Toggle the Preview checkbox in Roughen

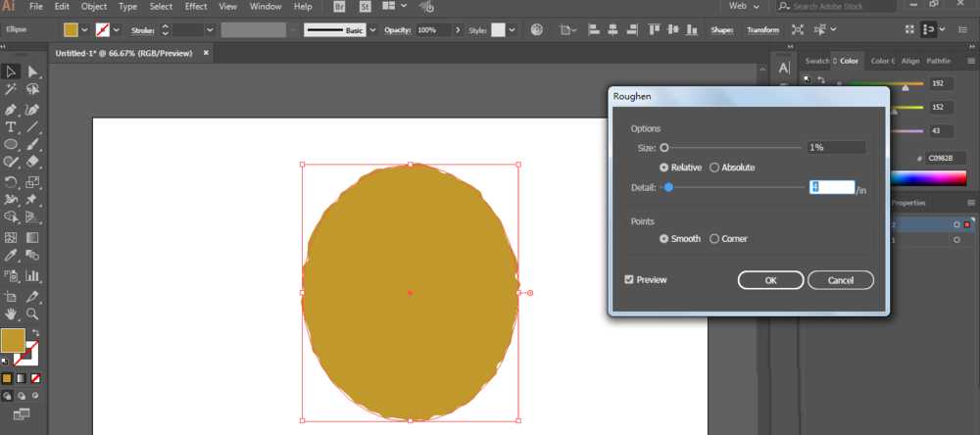click(629, 279)
